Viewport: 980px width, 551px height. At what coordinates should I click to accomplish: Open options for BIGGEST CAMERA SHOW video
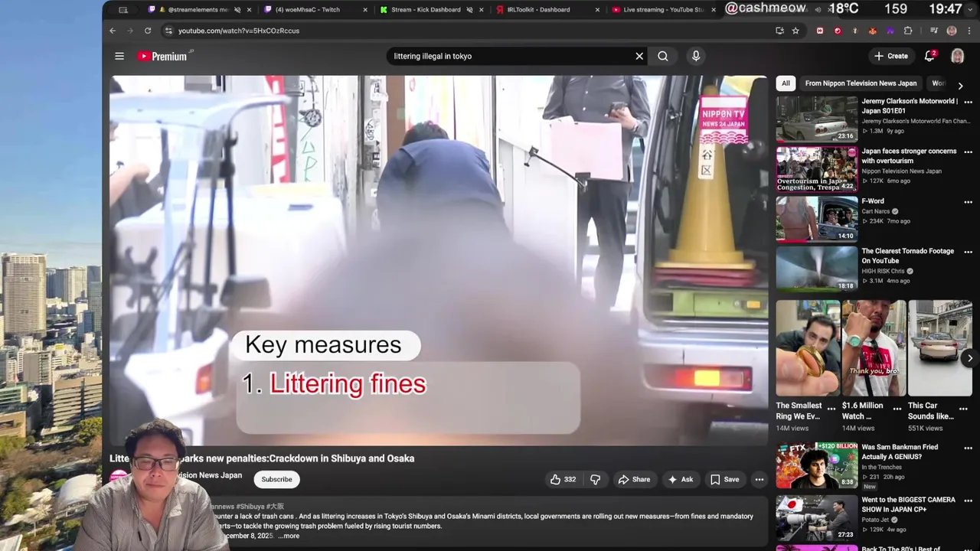click(969, 500)
